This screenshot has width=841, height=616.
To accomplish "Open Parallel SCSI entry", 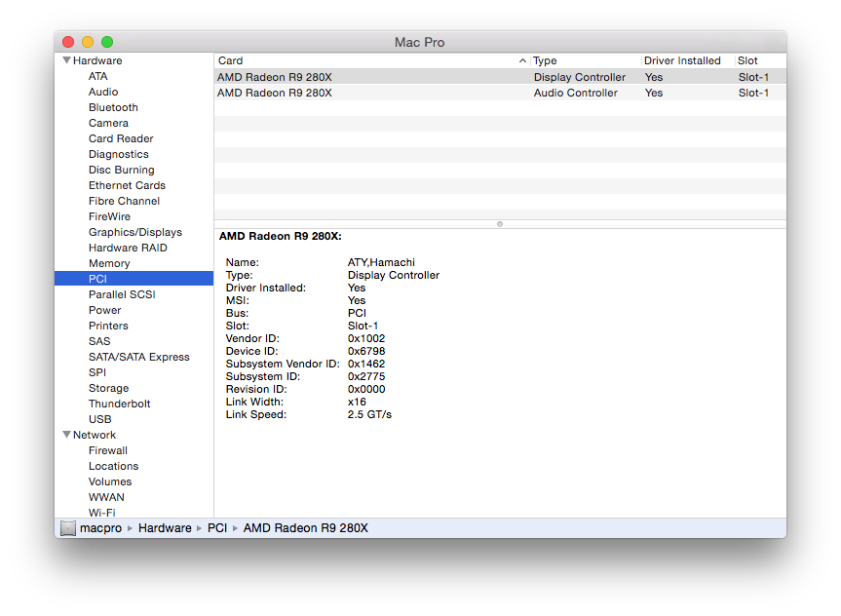I will point(122,294).
